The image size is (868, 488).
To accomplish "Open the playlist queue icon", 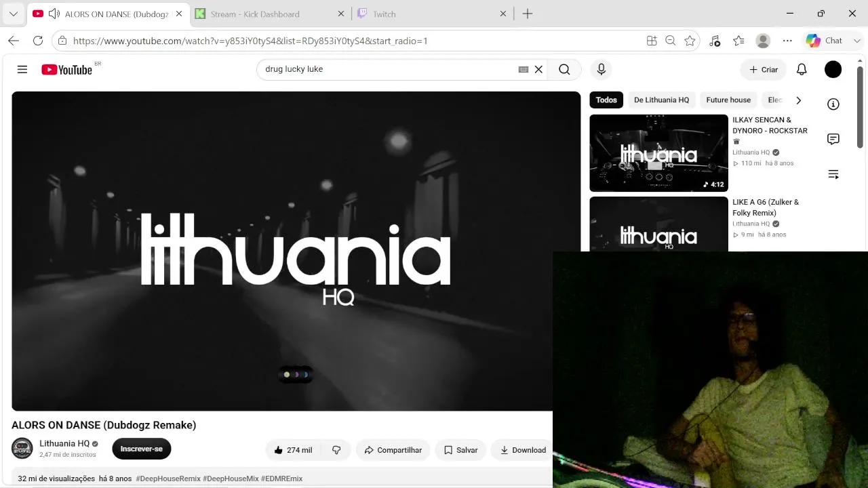I will click(833, 174).
